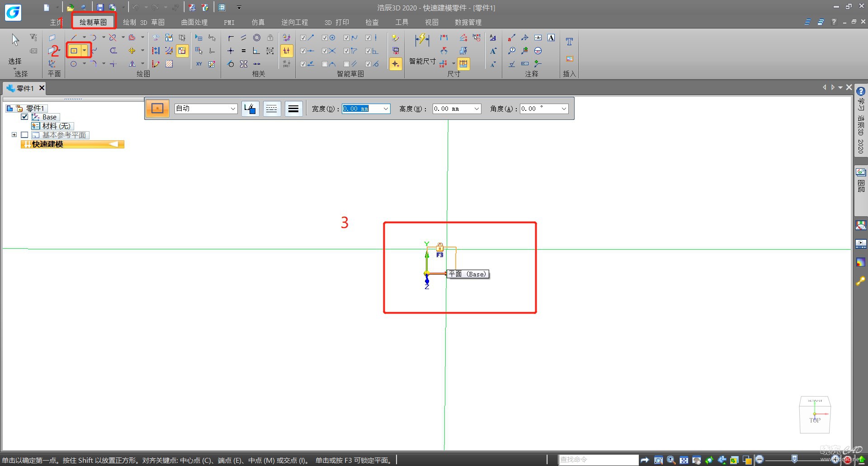Click the 材料 (无) tree entry

click(x=52, y=126)
